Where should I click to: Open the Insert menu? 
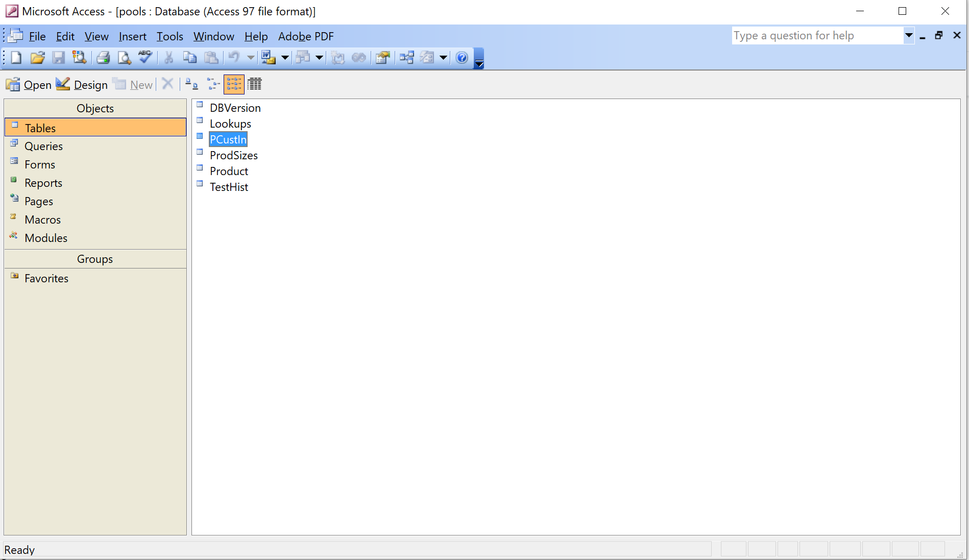coord(133,36)
